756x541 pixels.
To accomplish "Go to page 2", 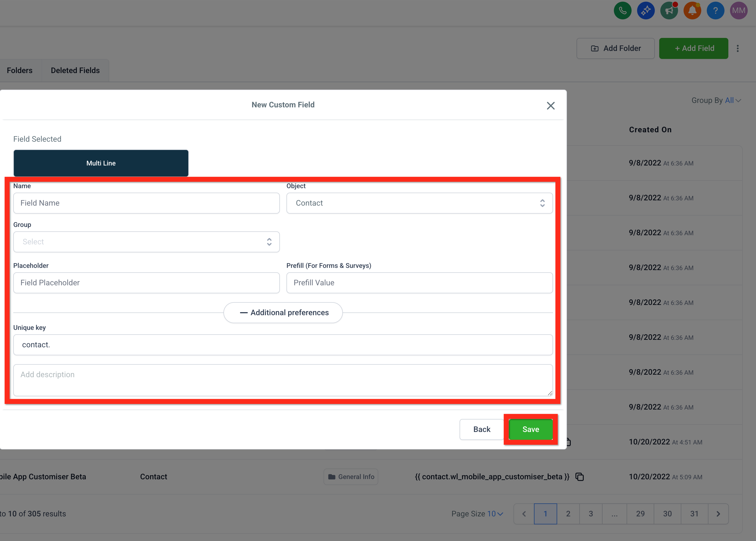I will [x=568, y=514].
